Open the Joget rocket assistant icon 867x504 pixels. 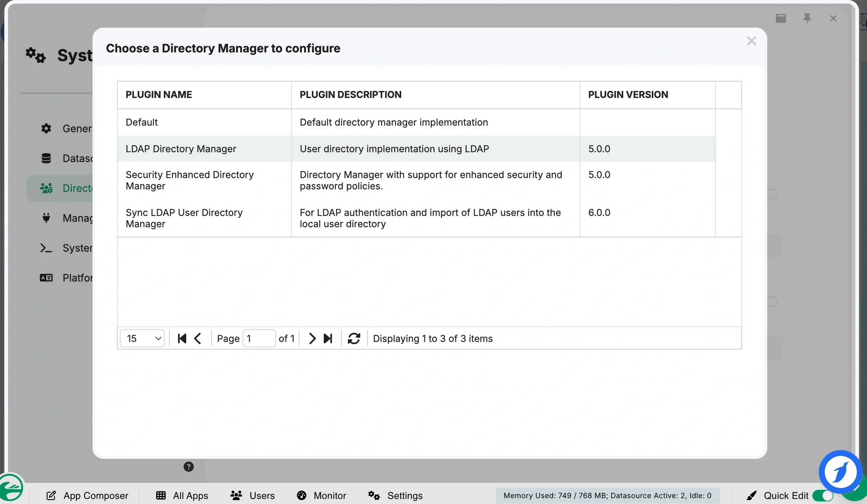click(x=840, y=472)
